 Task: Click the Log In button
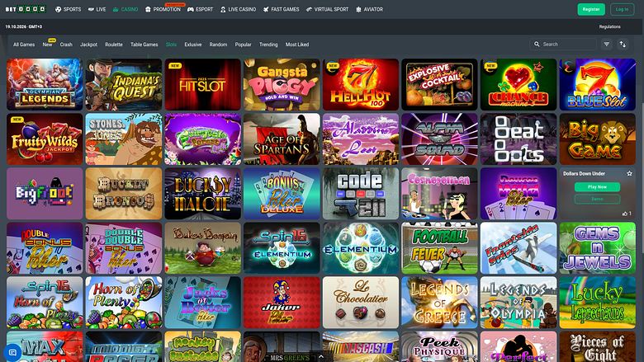pos(622,9)
